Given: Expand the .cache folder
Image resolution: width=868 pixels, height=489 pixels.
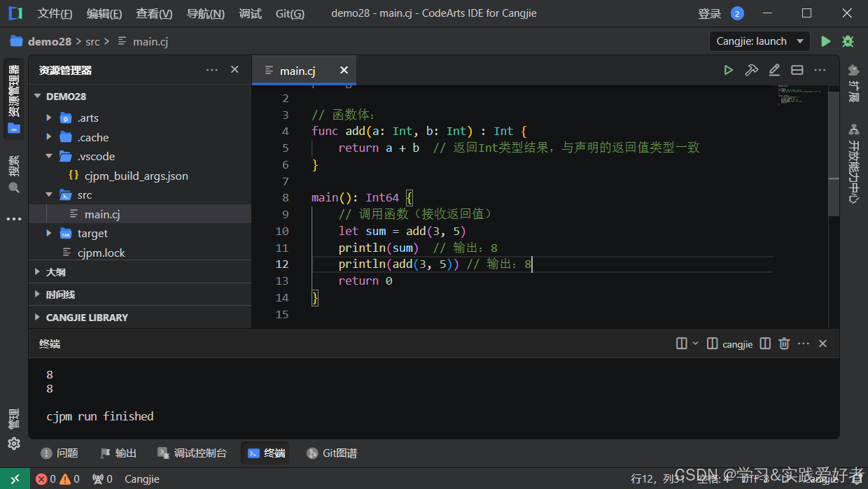Looking at the screenshot, I should point(48,137).
